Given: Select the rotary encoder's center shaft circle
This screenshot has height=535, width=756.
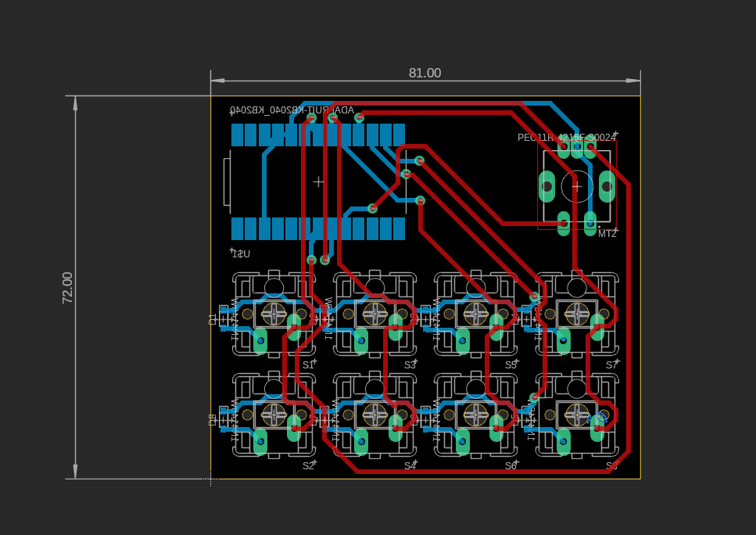Looking at the screenshot, I should coord(577,186).
